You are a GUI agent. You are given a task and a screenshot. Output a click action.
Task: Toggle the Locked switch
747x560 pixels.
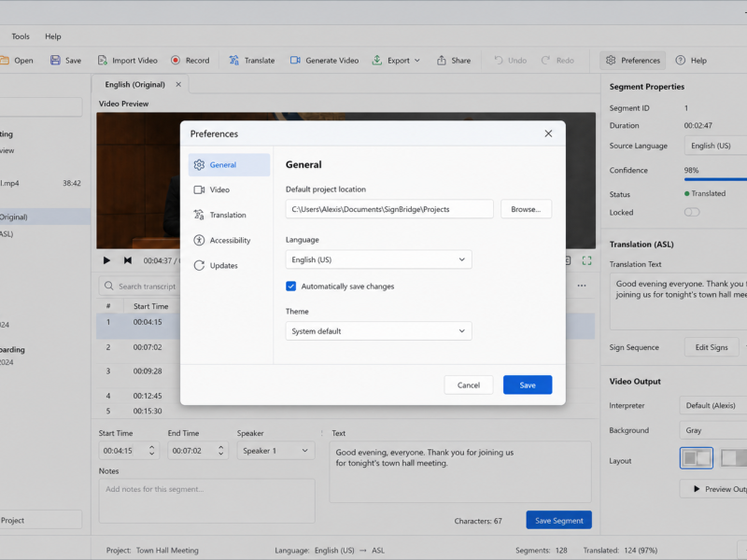tap(692, 213)
